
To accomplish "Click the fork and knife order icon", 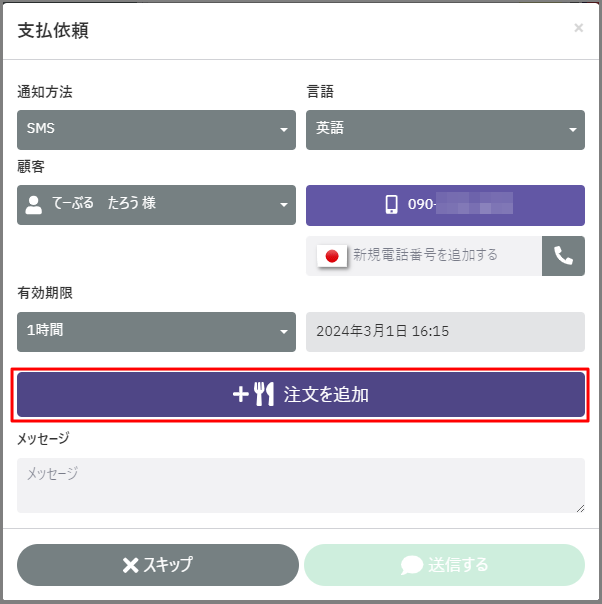I will point(264,394).
